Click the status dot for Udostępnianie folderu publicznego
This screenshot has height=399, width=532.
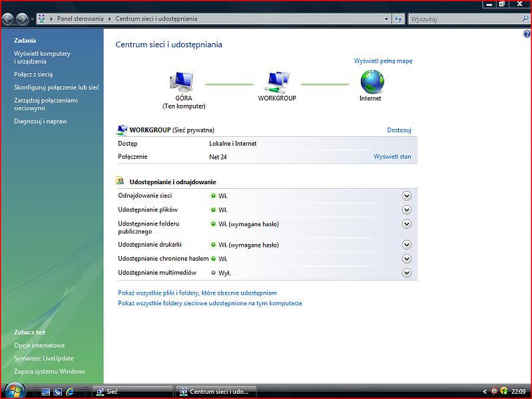[x=213, y=223]
